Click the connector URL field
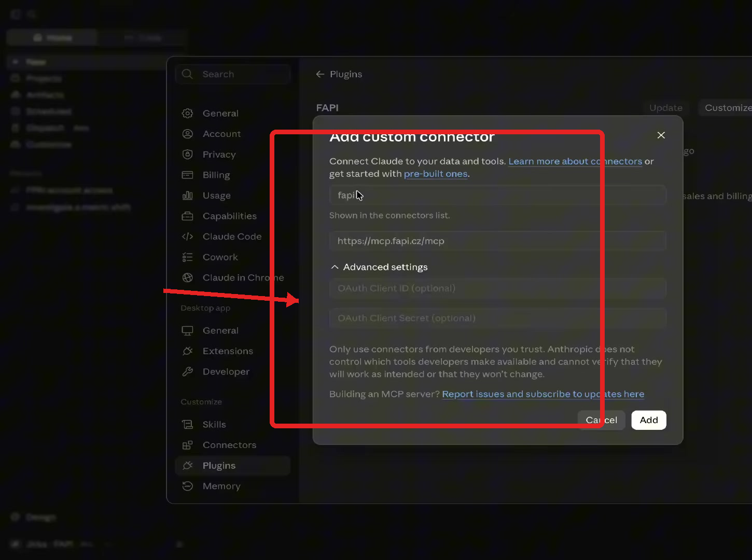752x560 pixels. coord(498,241)
